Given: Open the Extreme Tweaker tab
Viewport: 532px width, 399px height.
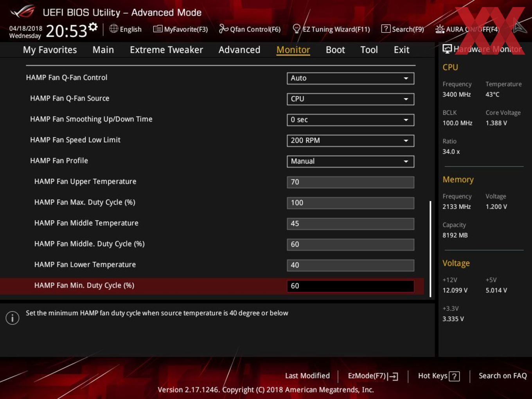Looking at the screenshot, I should (x=166, y=50).
